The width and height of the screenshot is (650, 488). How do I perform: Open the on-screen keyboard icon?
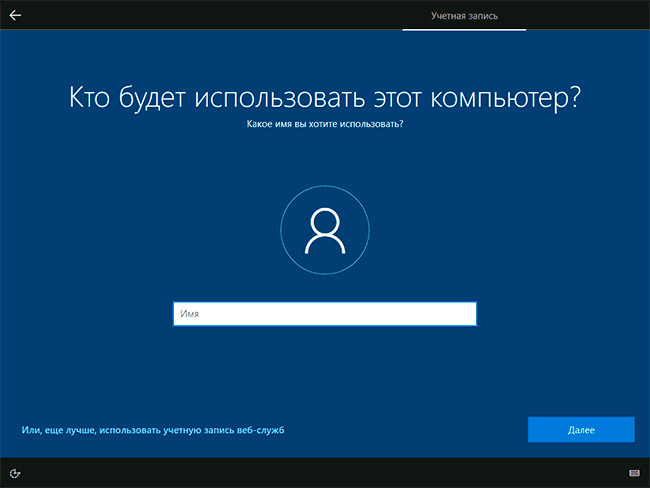click(x=634, y=473)
